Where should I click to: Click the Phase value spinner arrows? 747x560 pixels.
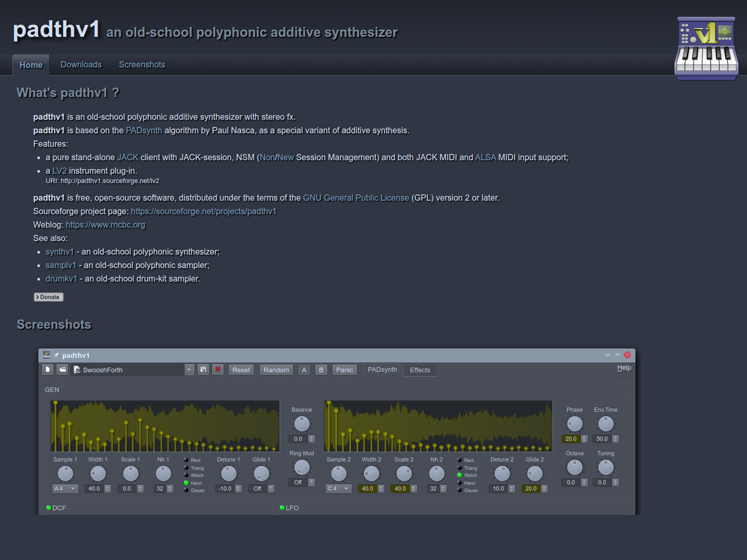[x=584, y=439]
